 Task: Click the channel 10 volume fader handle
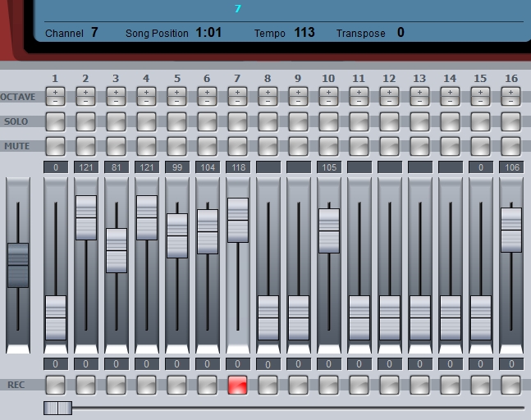point(328,231)
